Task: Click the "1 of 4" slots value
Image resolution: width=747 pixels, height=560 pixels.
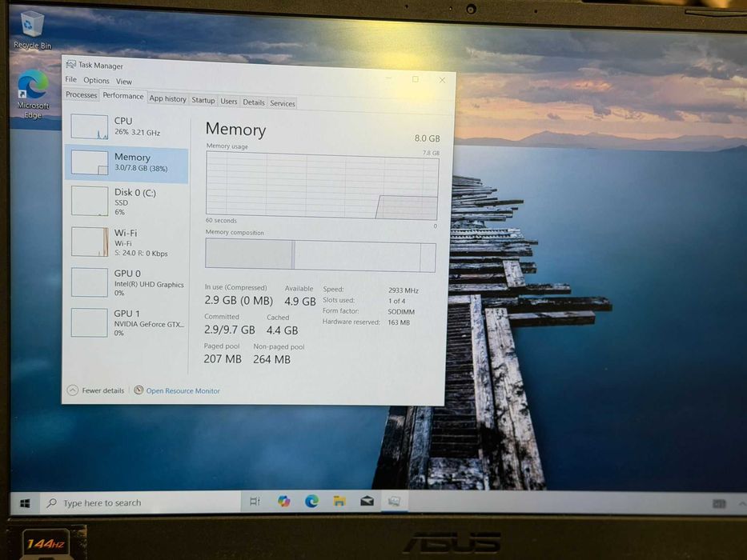Action: coord(397,301)
